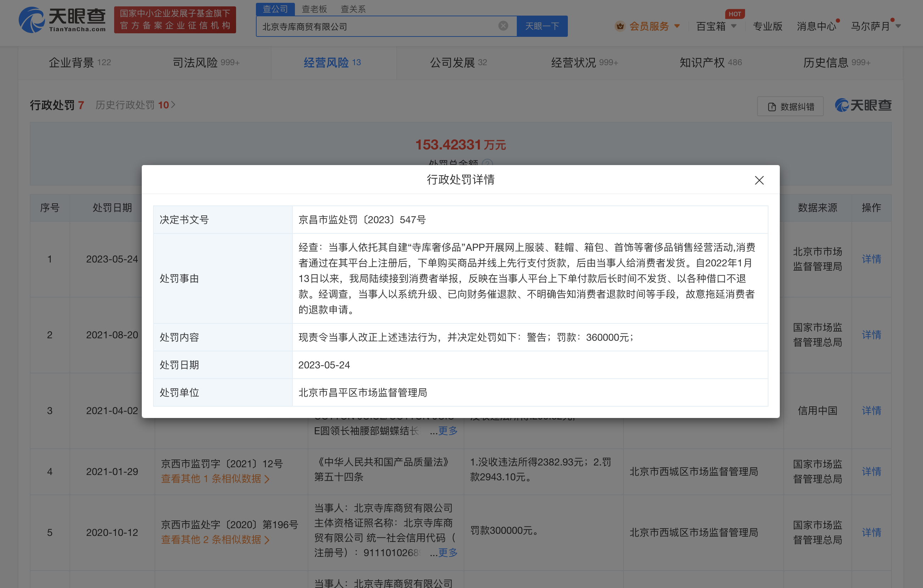
Task: Open the 马尔萨月 user account menu
Action: click(x=875, y=26)
